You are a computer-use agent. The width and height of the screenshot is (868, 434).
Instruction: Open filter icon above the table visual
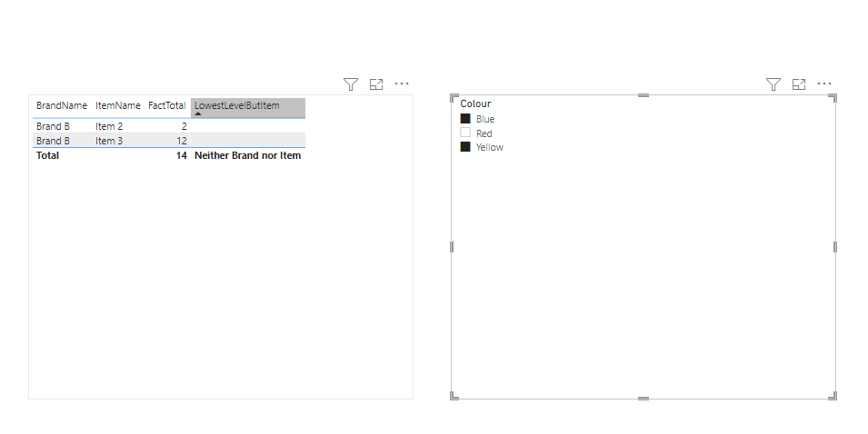click(x=351, y=84)
